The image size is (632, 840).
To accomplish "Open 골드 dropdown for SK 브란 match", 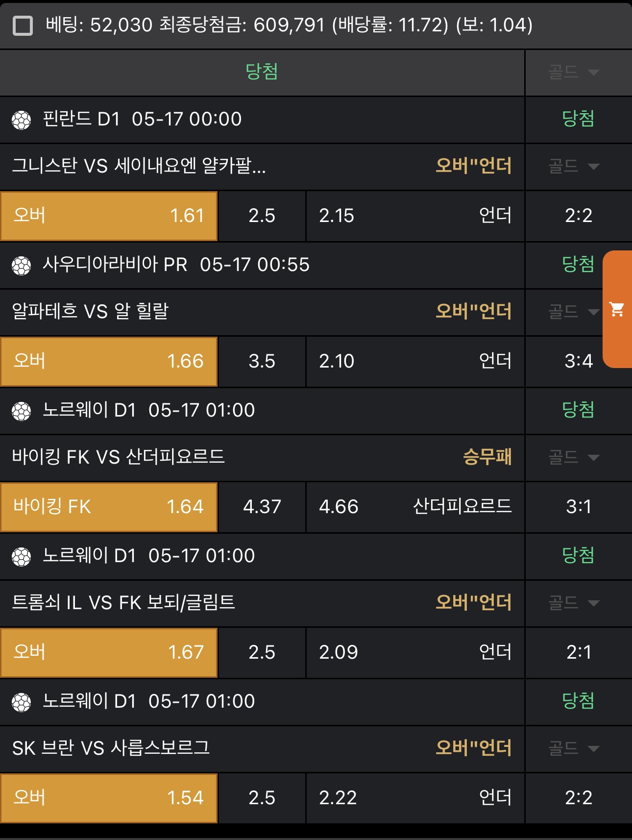I will pos(574,748).
